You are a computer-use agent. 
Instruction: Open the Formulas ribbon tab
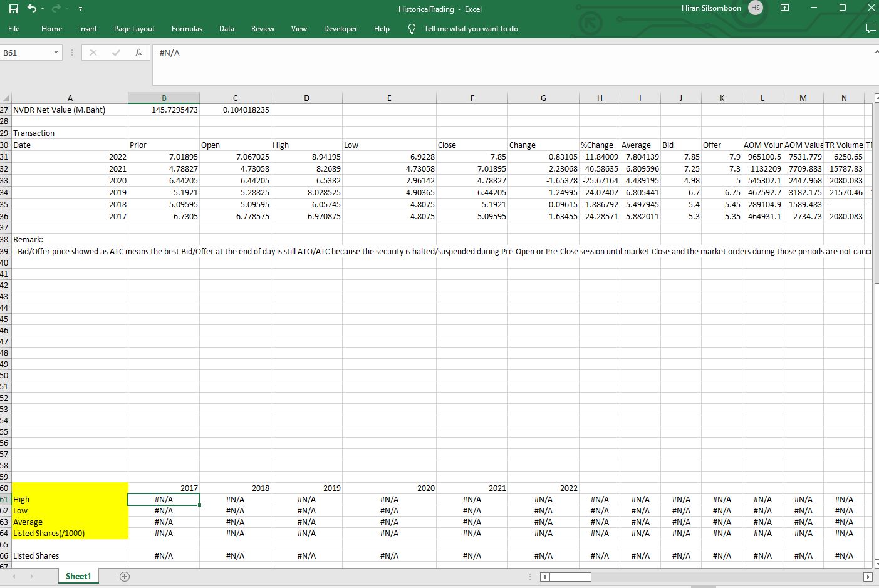[x=187, y=29]
